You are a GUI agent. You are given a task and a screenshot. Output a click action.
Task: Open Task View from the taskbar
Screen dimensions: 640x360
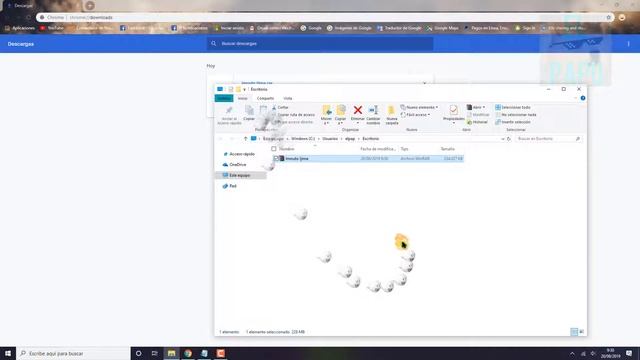pyautogui.click(x=155, y=353)
